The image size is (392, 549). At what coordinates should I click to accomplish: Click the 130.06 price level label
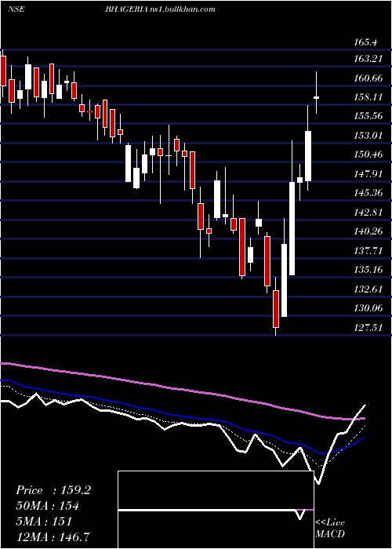pos(368,308)
